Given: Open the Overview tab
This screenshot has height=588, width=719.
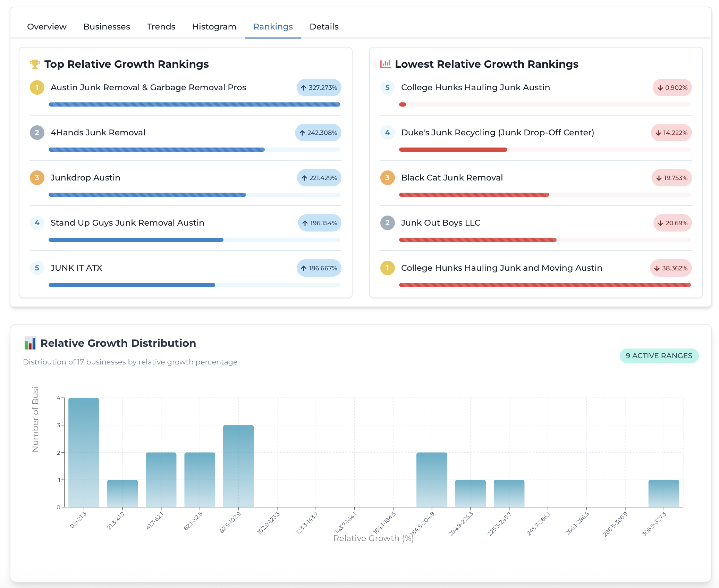Looking at the screenshot, I should (47, 27).
